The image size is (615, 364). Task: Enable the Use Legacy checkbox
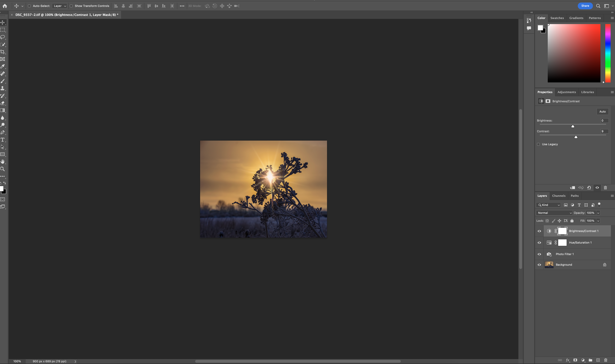pyautogui.click(x=538, y=144)
